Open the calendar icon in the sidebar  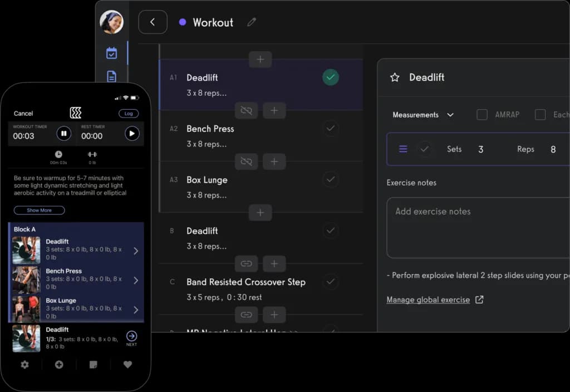point(111,53)
